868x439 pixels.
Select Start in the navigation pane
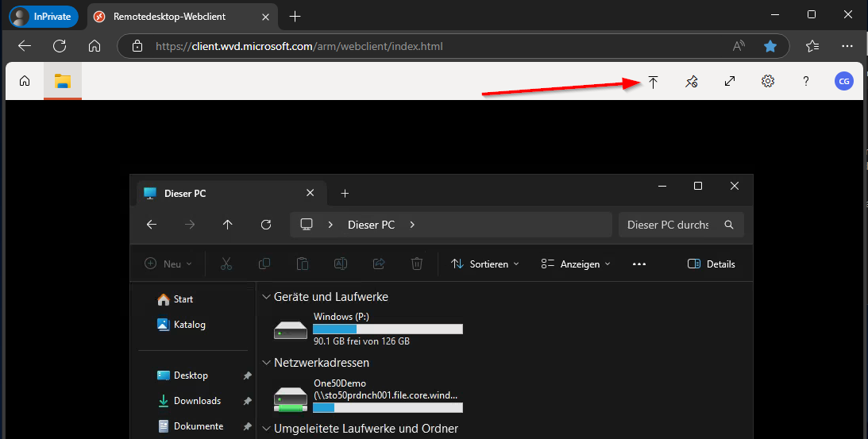[x=175, y=299]
